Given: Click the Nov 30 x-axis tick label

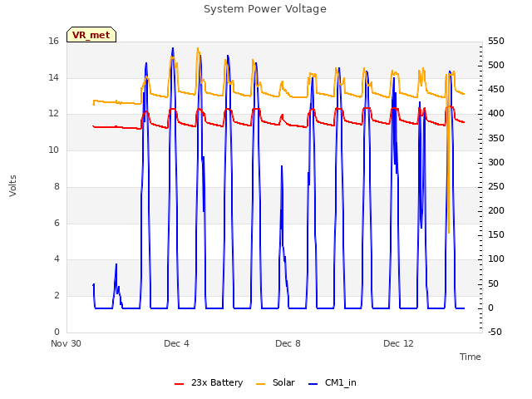Looking at the screenshot, I should tap(66, 343).
